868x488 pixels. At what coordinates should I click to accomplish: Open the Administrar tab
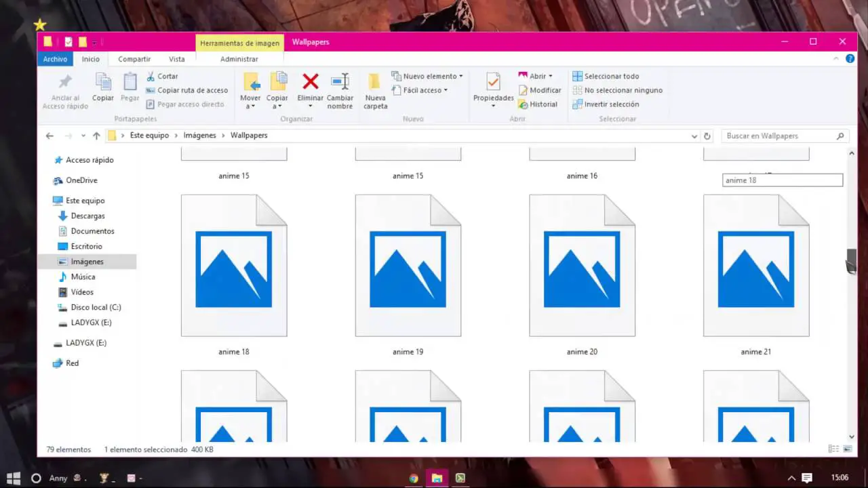(239, 59)
